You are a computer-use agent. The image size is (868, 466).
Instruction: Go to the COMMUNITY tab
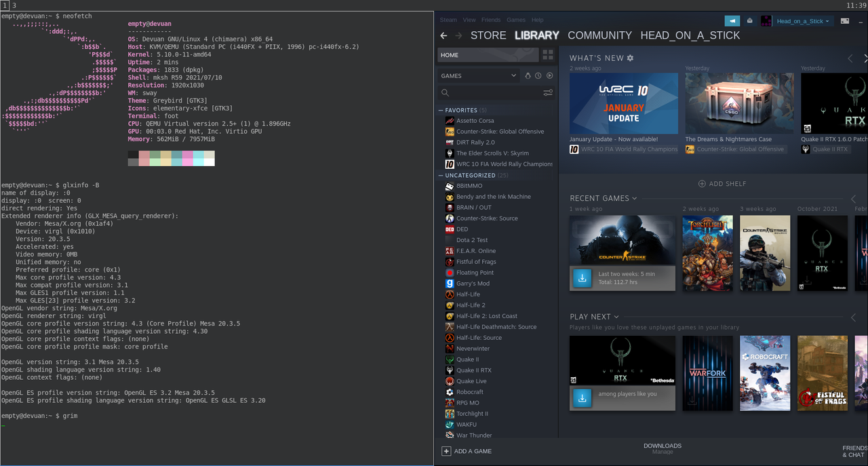click(599, 35)
